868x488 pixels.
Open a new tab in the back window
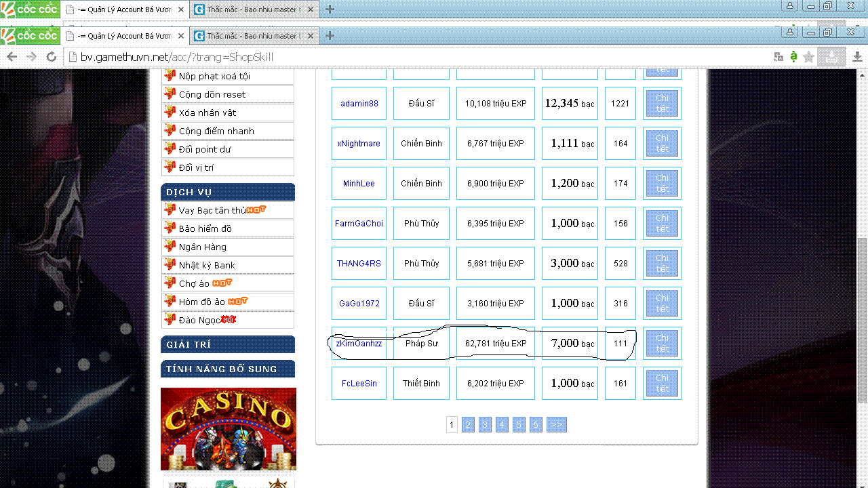coord(330,9)
